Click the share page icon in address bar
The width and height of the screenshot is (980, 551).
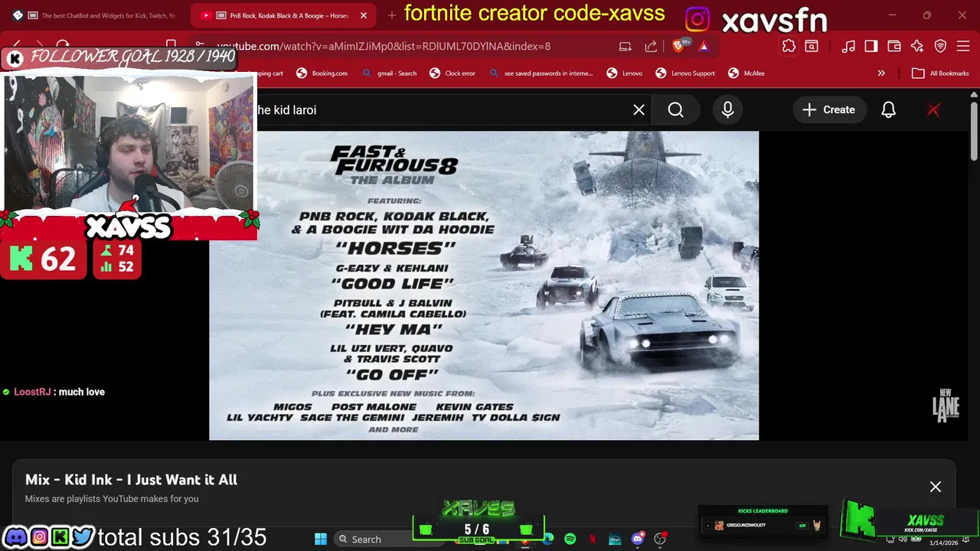(x=651, y=46)
